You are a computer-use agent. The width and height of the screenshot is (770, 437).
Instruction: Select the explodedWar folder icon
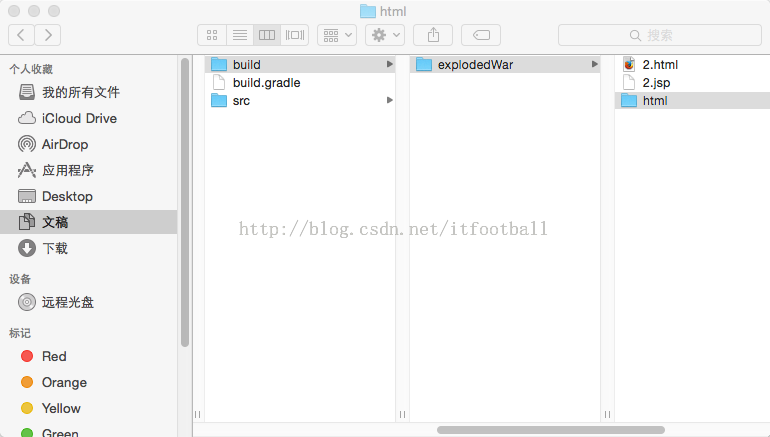[x=424, y=64]
